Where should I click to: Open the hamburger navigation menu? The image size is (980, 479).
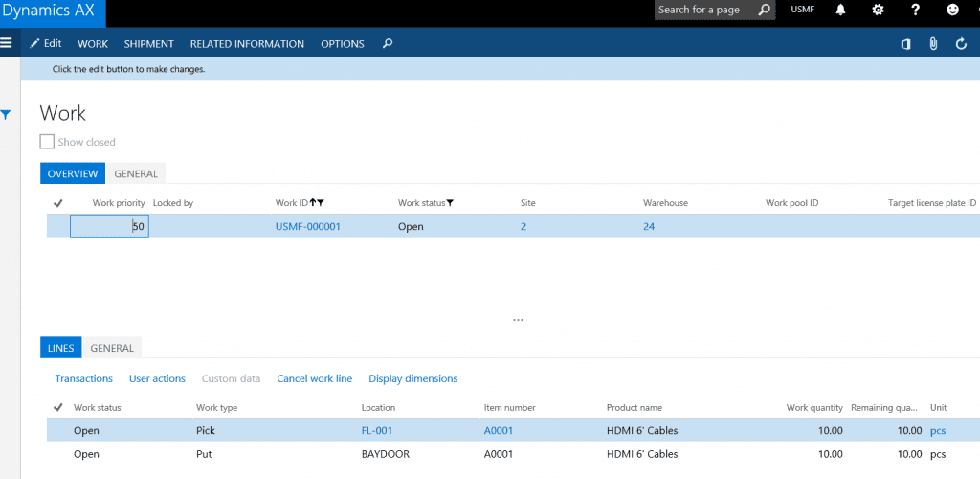7,43
